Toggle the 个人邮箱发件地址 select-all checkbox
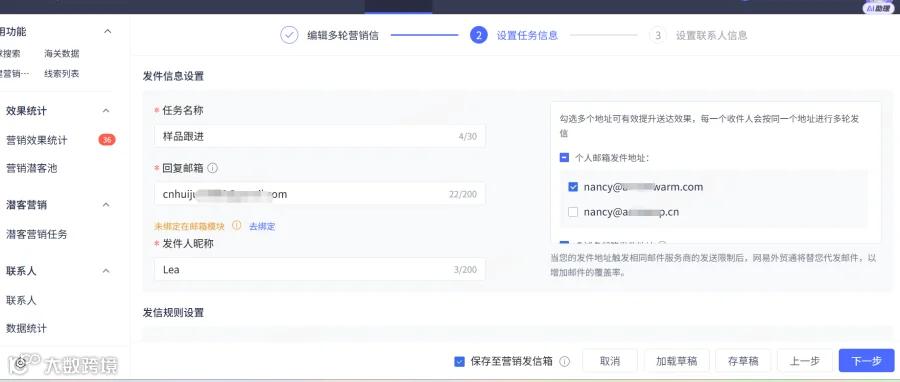 tap(564, 157)
